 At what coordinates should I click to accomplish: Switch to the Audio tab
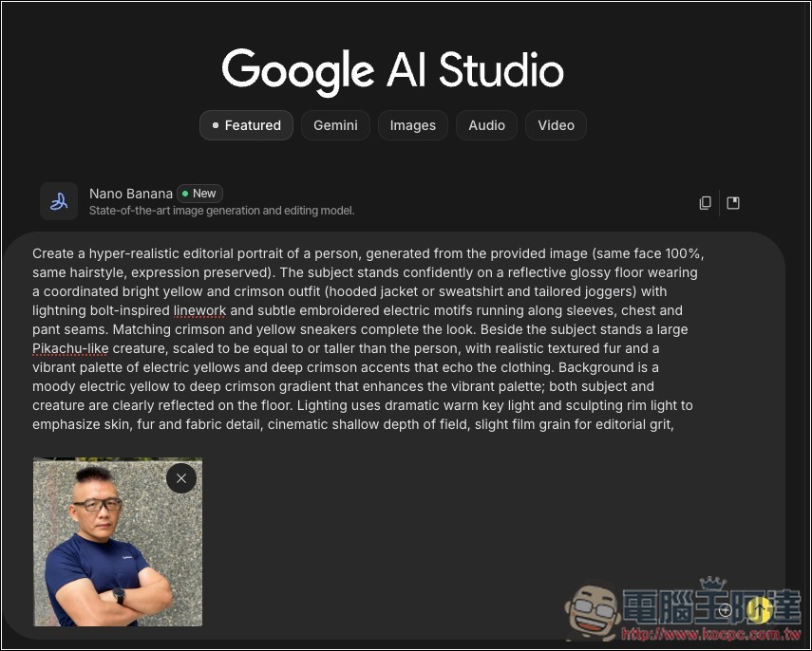[486, 125]
